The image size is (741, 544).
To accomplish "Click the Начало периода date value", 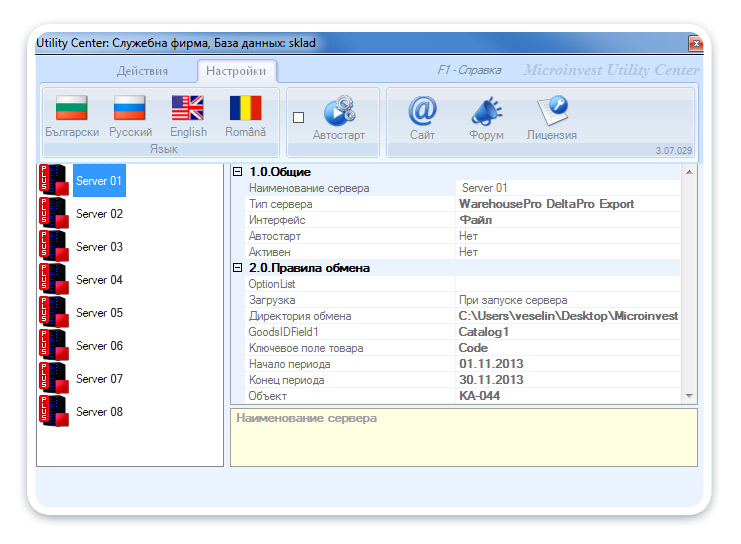I will pyautogui.click(x=565, y=364).
